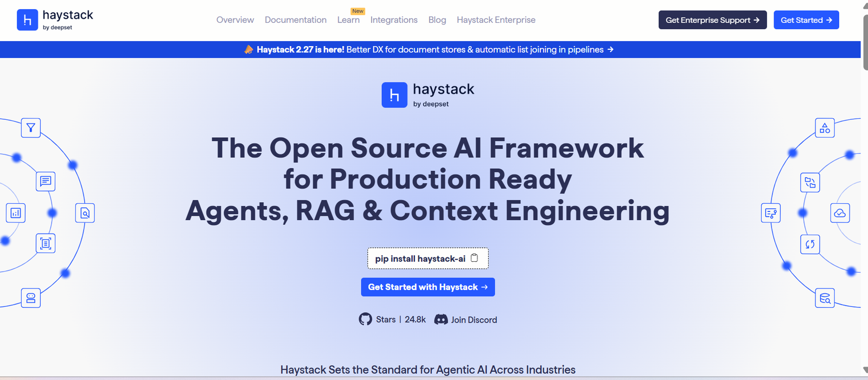This screenshot has width=868, height=380.
Task: Go to the Blog page
Action: [437, 20]
